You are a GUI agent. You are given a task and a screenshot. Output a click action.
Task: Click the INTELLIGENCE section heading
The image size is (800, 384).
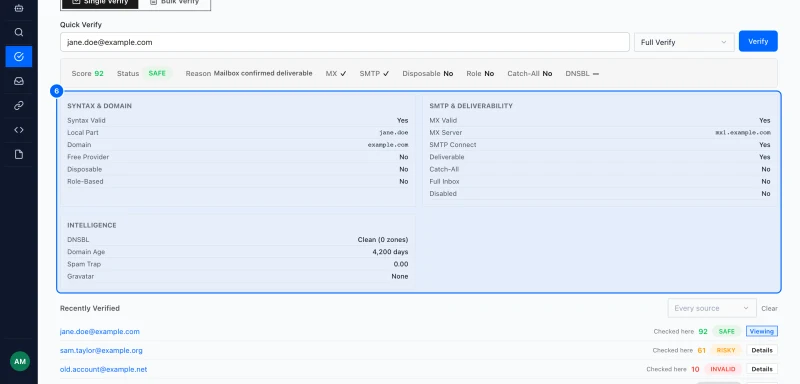click(x=92, y=225)
